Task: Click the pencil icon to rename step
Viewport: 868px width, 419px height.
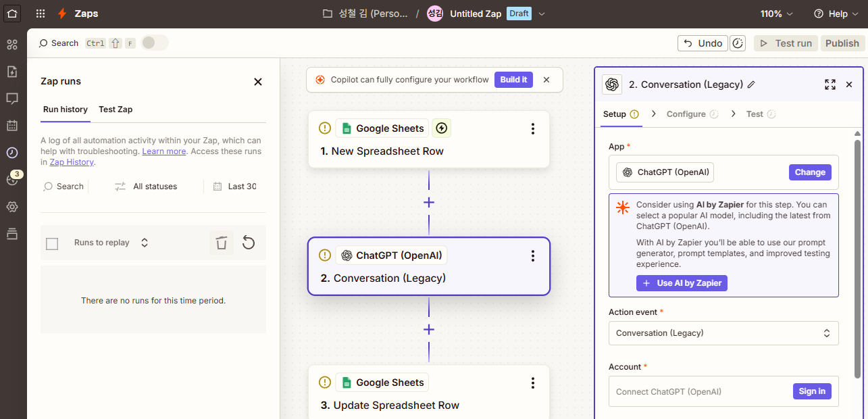Action: [751, 84]
